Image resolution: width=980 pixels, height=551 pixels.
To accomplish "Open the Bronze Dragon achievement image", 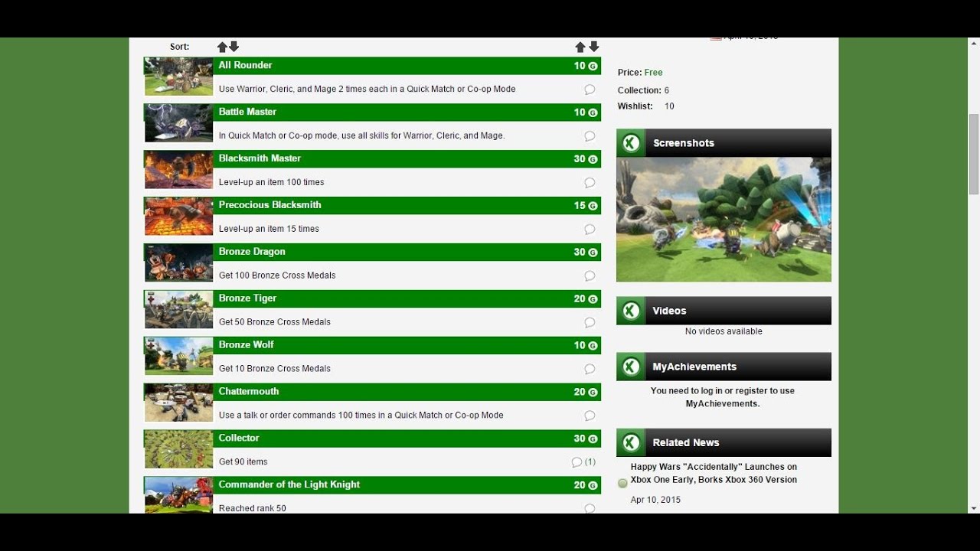I will pyautogui.click(x=178, y=263).
